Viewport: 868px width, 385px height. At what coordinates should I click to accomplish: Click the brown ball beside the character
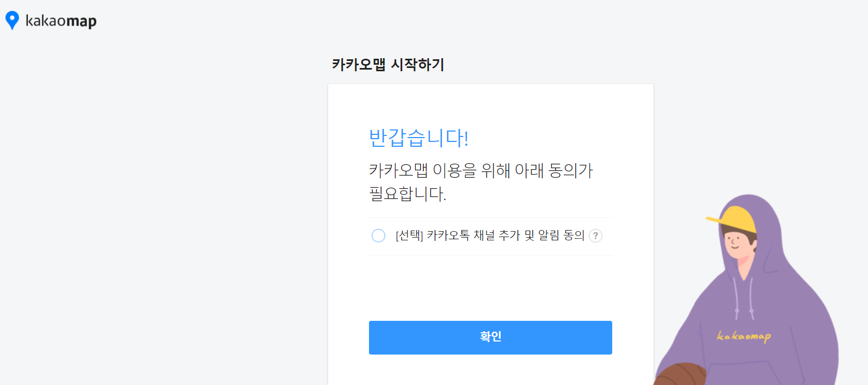tap(680, 374)
